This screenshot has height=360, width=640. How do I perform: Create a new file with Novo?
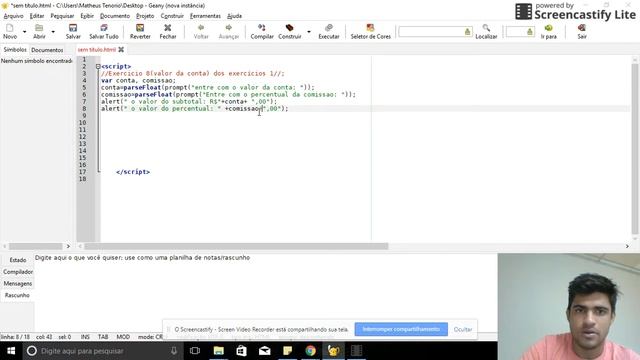coord(10,31)
